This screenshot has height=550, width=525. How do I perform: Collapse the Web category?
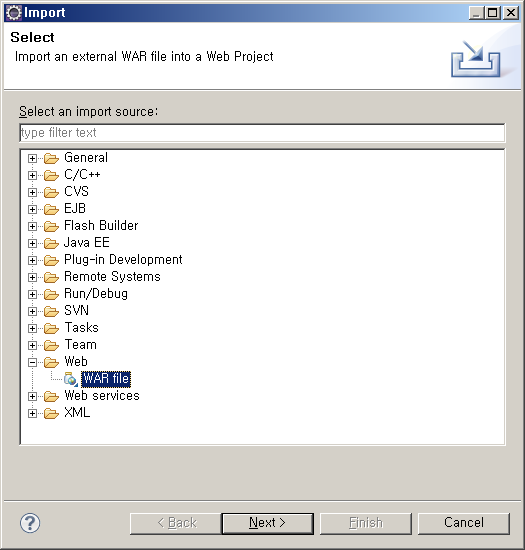tap(32, 362)
